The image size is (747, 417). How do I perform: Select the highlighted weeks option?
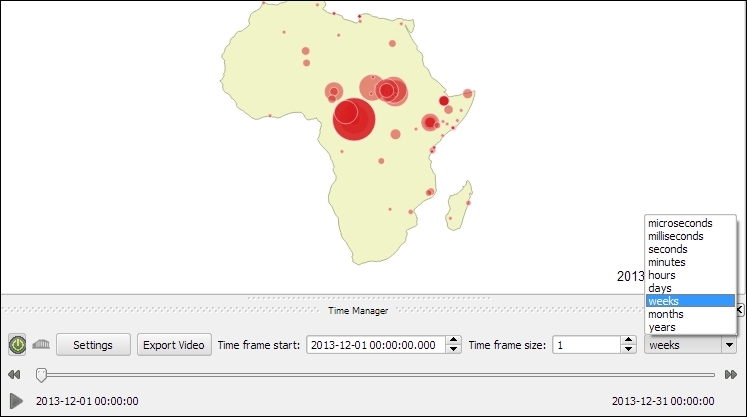(690, 301)
